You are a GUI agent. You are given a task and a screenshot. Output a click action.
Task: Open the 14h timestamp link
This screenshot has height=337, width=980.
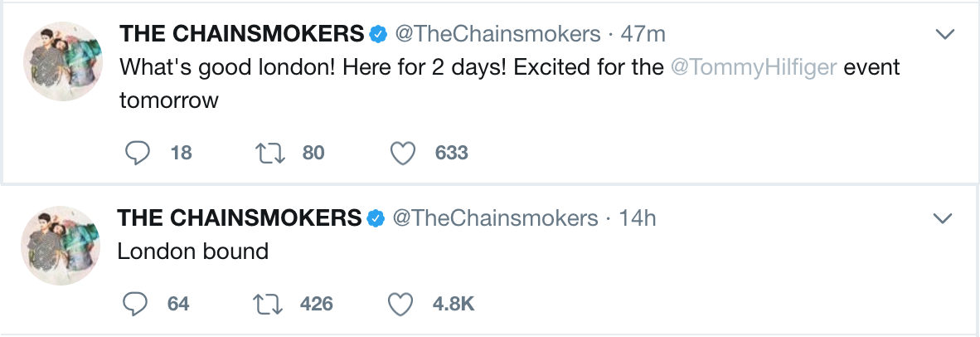[638, 218]
